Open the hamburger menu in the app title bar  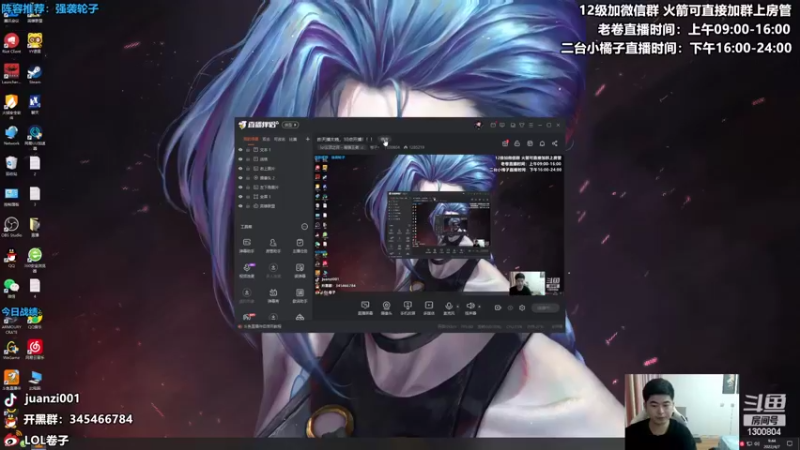coord(531,125)
